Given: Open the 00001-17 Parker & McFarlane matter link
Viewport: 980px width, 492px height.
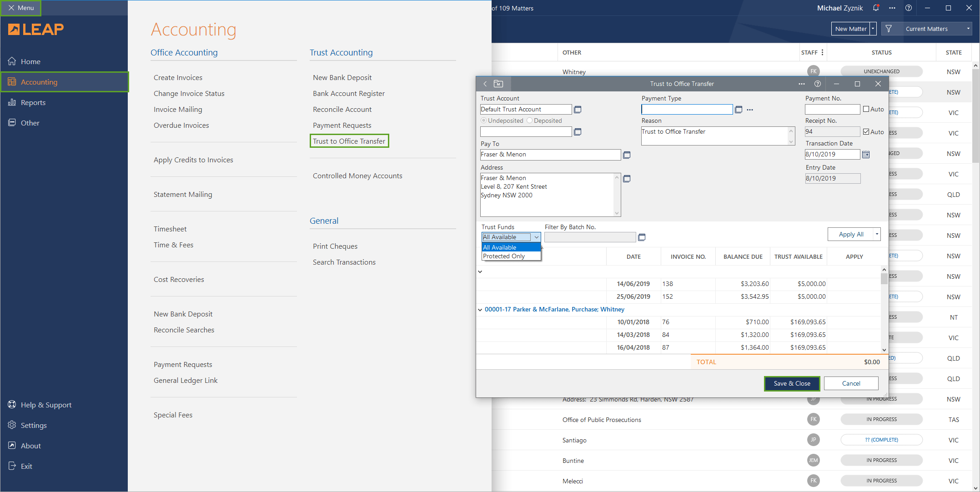Looking at the screenshot, I should 554,310.
